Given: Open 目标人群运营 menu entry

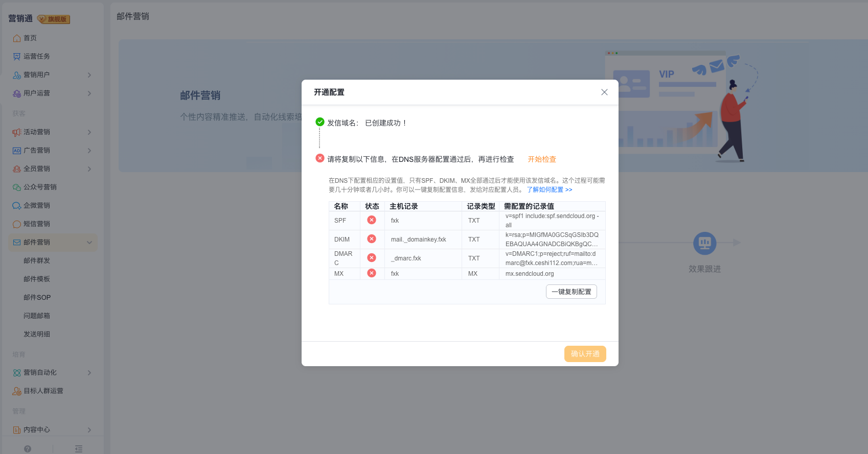Looking at the screenshot, I should coord(43,391).
